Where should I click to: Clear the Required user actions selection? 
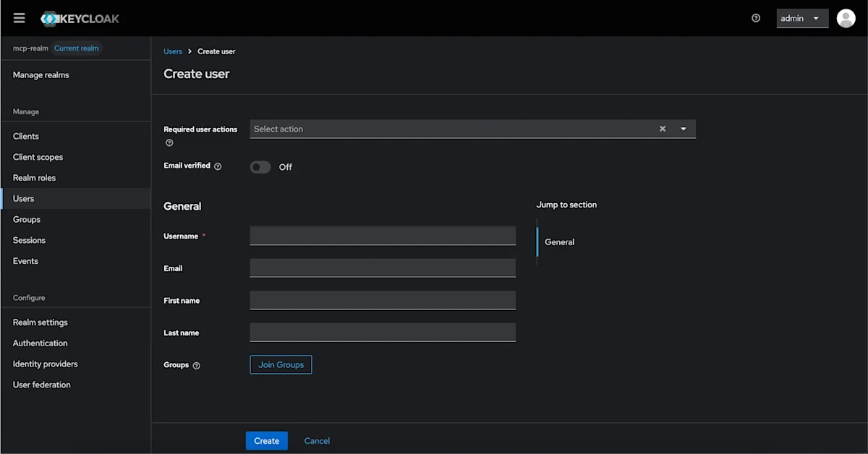pos(662,129)
